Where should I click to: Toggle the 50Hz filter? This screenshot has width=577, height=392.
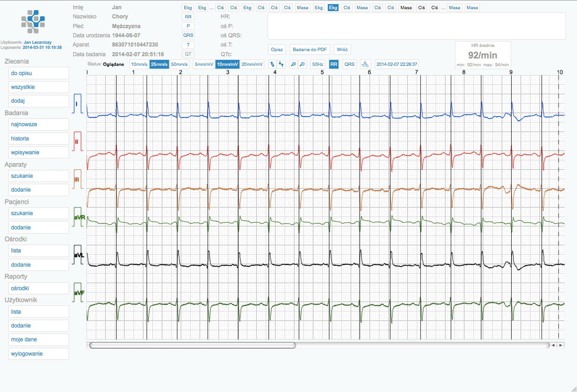pos(317,64)
